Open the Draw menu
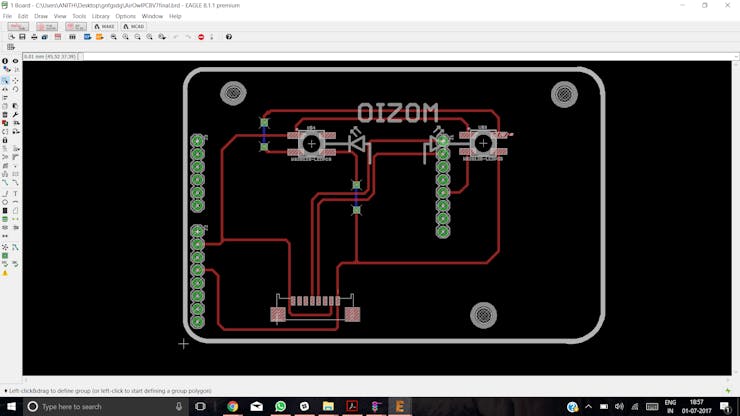The image size is (740, 416). [41, 16]
